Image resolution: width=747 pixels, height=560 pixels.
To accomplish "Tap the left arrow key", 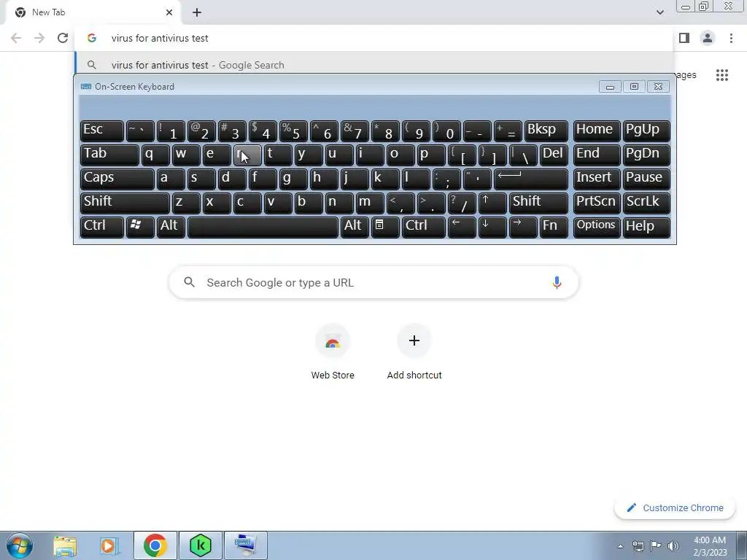I will [462, 227].
